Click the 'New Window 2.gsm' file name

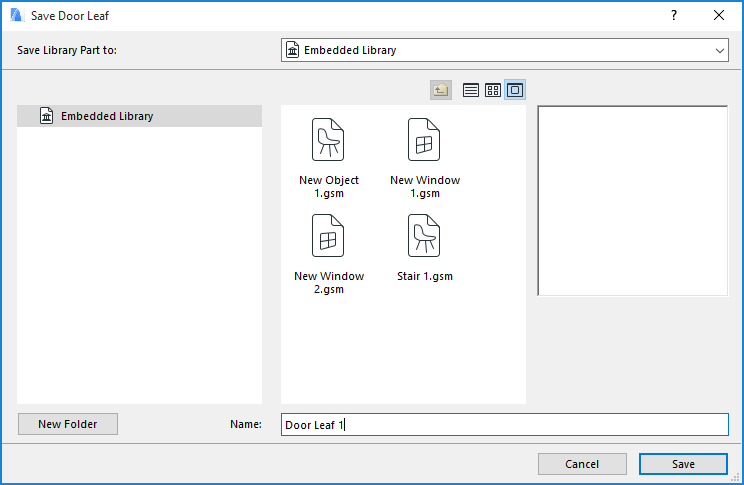329,282
